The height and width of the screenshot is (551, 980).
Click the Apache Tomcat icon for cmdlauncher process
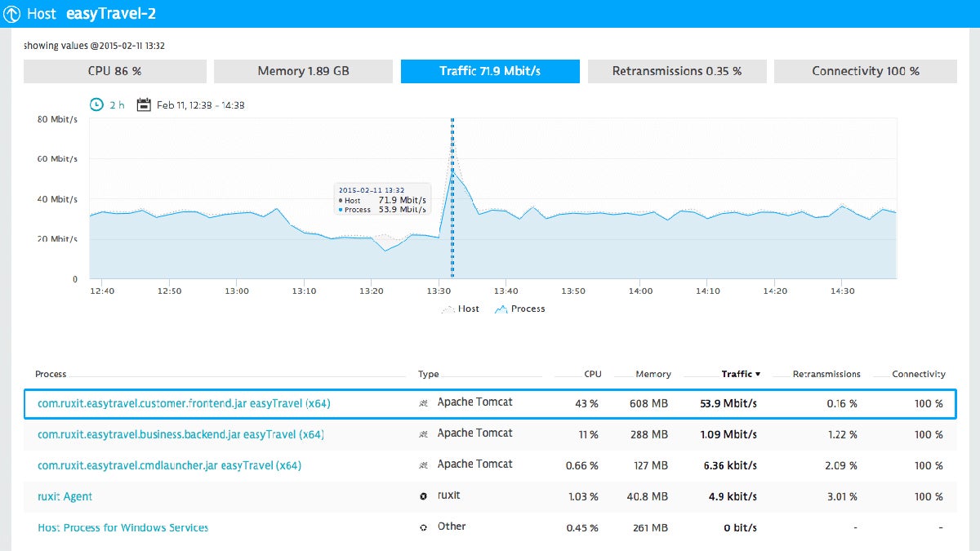424,464
